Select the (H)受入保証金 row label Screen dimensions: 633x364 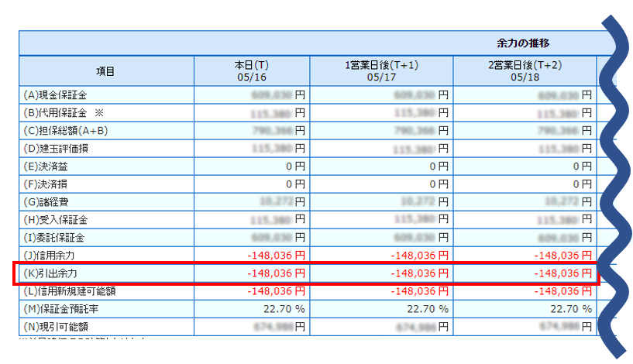56,220
